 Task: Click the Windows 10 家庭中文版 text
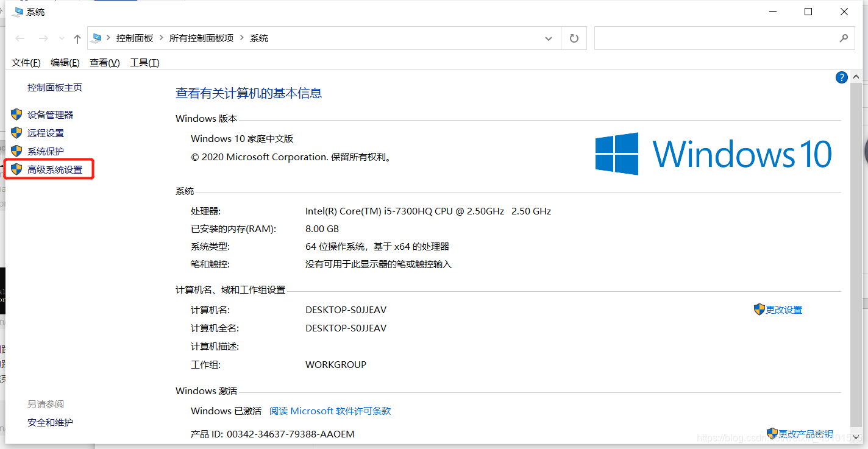(242, 138)
